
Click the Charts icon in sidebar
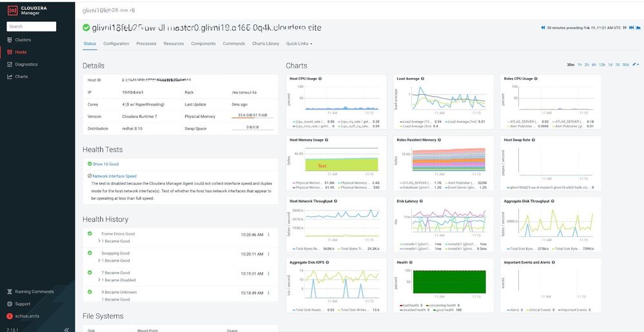[x=10, y=77]
